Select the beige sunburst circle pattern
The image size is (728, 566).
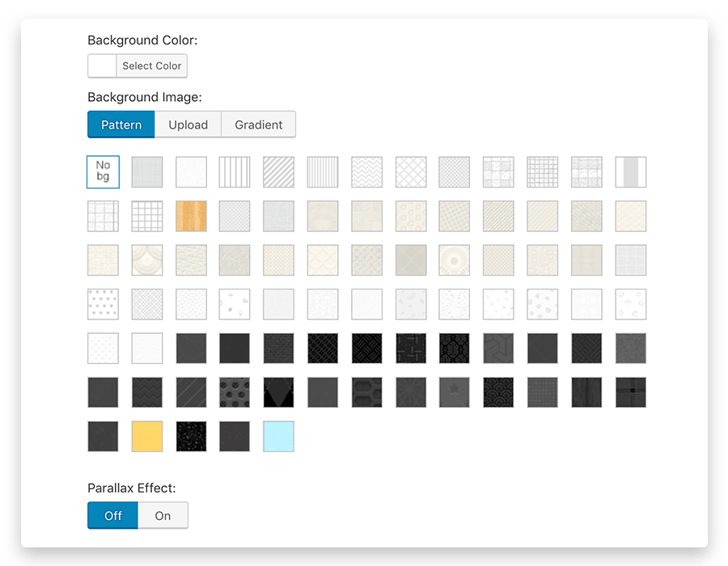454,260
